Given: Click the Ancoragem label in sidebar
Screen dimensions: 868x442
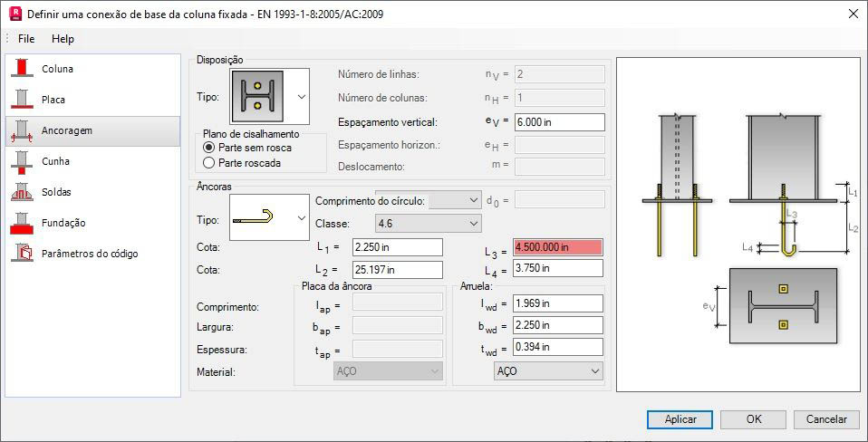Looking at the screenshot, I should tap(67, 131).
